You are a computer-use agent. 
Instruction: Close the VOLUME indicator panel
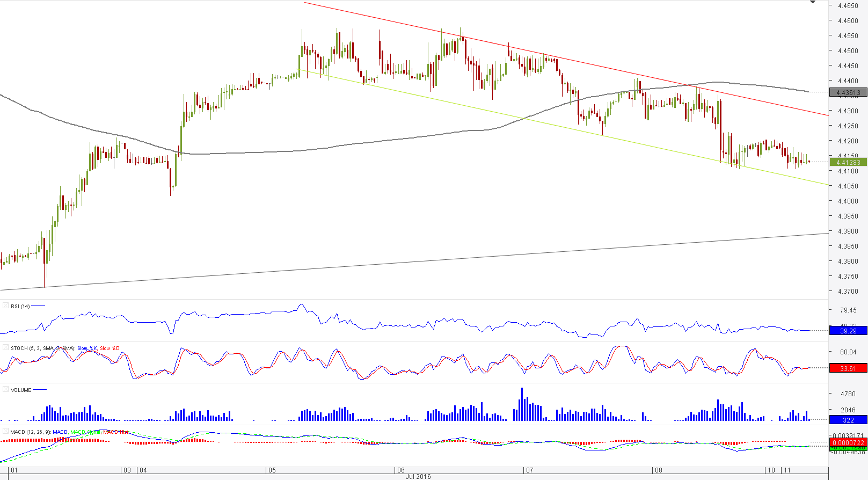tap(5, 389)
